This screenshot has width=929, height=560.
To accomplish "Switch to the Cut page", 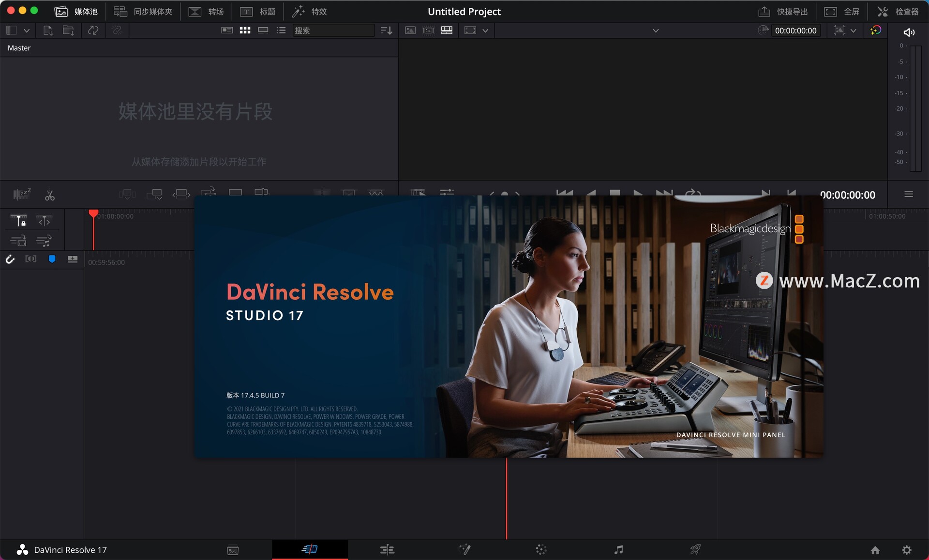I will 310,549.
